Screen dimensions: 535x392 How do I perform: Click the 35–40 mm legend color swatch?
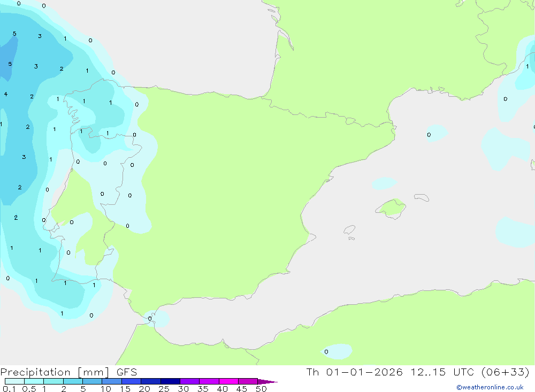[x=209, y=381]
